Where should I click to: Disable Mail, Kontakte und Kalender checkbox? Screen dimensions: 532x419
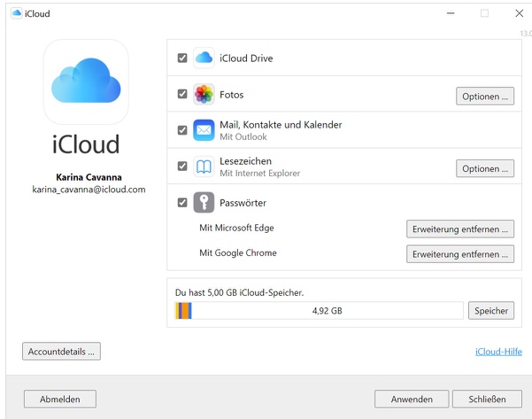point(182,130)
